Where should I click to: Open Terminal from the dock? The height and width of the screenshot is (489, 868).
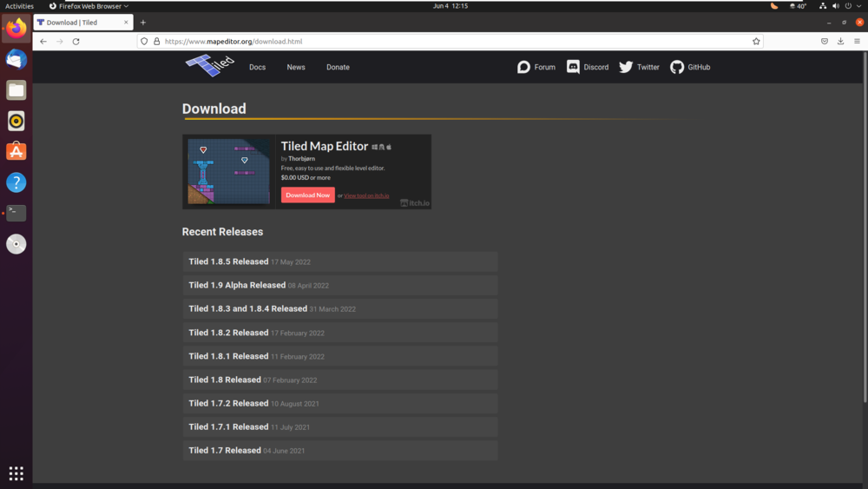tap(16, 213)
